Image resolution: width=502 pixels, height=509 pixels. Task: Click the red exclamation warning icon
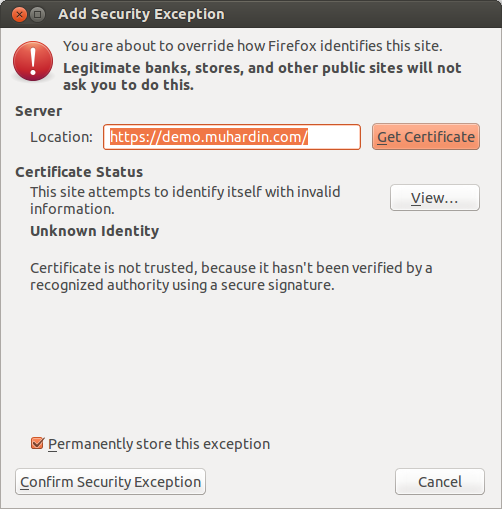pos(33,61)
